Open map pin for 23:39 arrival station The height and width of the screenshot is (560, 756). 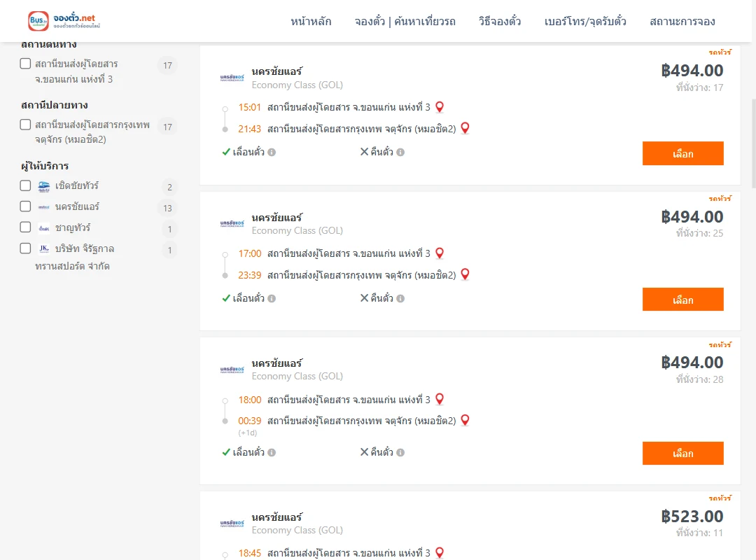click(465, 274)
